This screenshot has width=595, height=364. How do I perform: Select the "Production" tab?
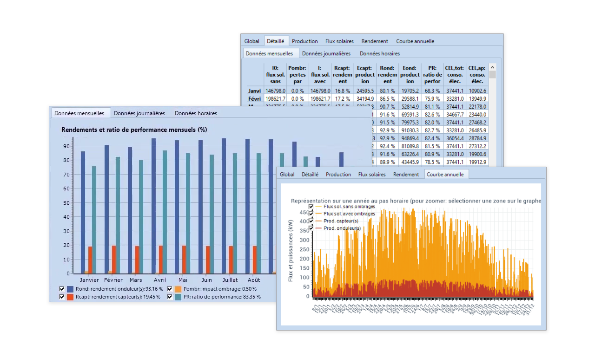coord(338,174)
